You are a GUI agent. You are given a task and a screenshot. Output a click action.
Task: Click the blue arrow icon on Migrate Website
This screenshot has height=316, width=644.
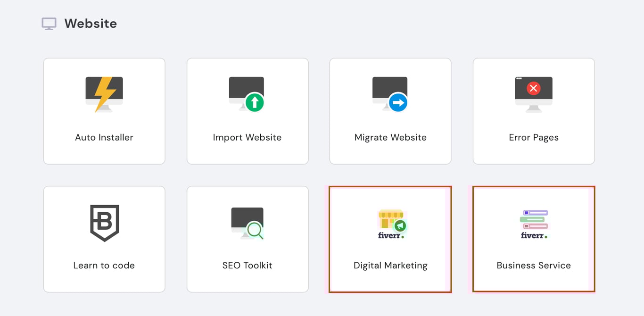click(398, 102)
